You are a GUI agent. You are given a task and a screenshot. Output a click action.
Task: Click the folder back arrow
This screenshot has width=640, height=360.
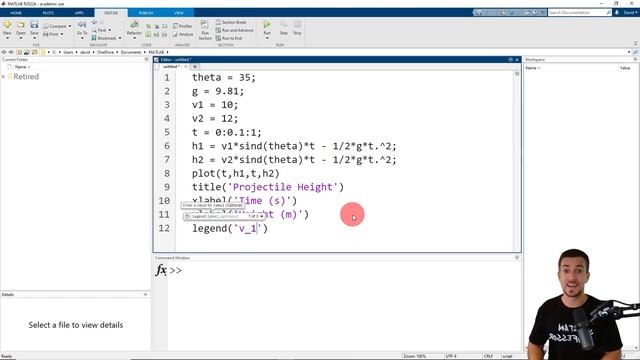click(x=4, y=52)
